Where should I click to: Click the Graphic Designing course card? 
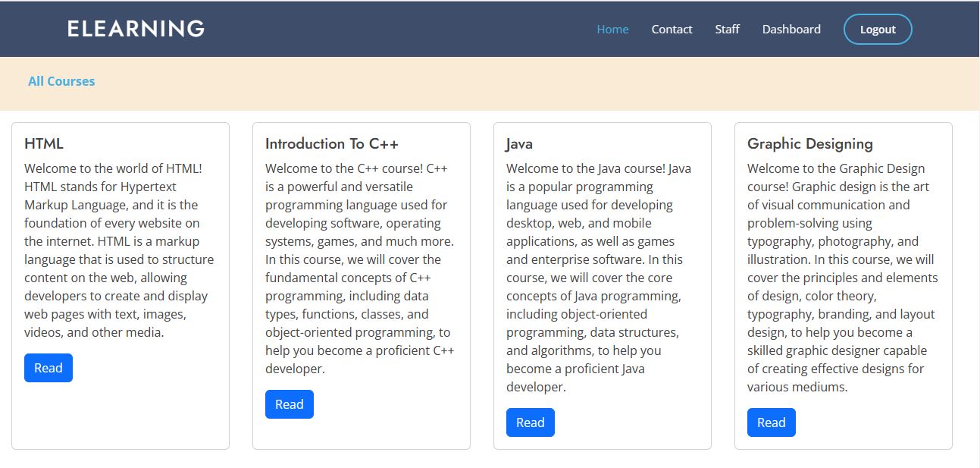click(x=843, y=284)
